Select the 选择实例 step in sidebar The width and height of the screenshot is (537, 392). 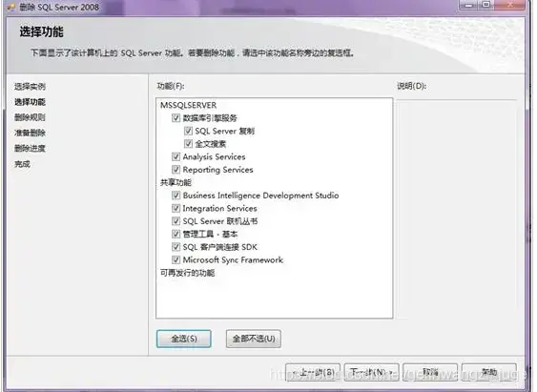(30, 87)
